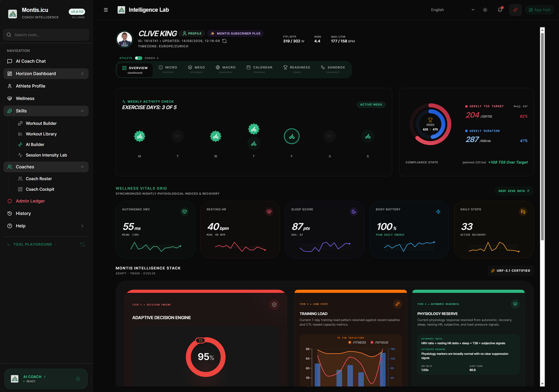Click the URF-5.1 Certified badge
The image size is (559, 392).
(511, 270)
